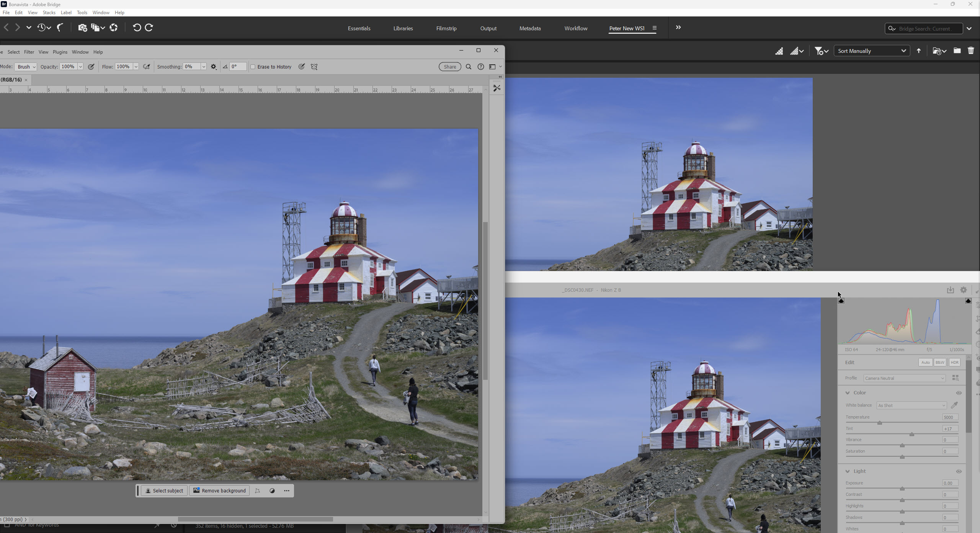Viewport: 980px width, 533px height.
Task: Toggle visibility of the Color panel edits
Action: click(959, 393)
